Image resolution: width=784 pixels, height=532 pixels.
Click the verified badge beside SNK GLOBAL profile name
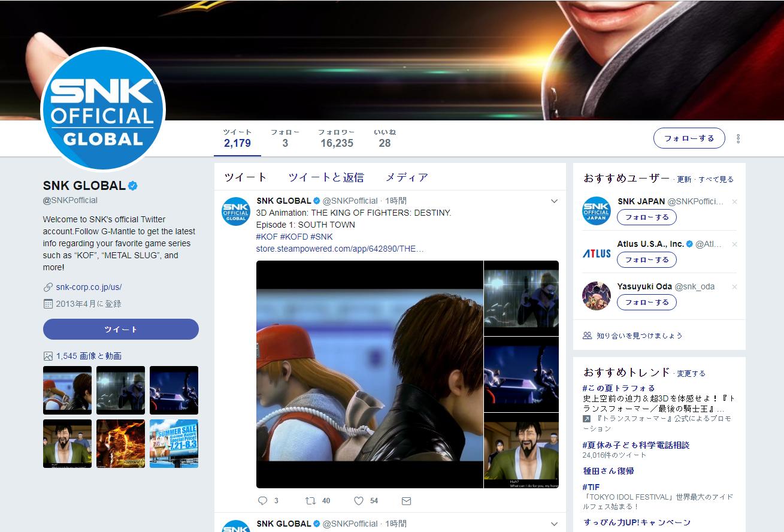pyautogui.click(x=133, y=186)
